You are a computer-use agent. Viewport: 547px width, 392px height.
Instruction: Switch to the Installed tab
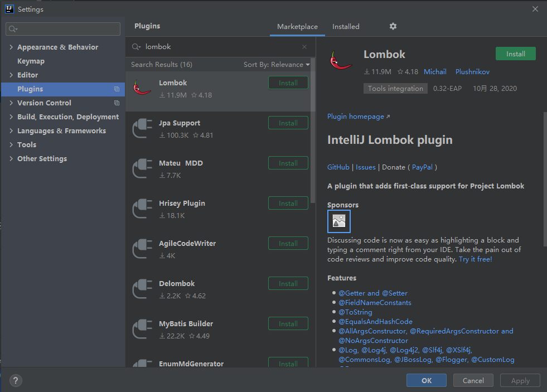click(346, 27)
